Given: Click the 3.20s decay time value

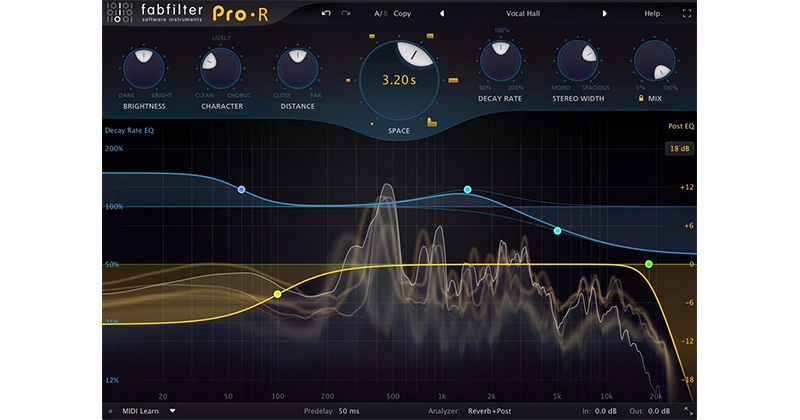Looking at the screenshot, I should click(x=399, y=80).
